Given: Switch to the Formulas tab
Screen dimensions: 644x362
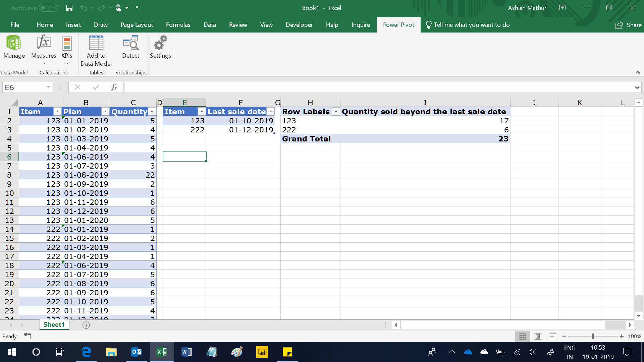Looking at the screenshot, I should tap(178, 25).
